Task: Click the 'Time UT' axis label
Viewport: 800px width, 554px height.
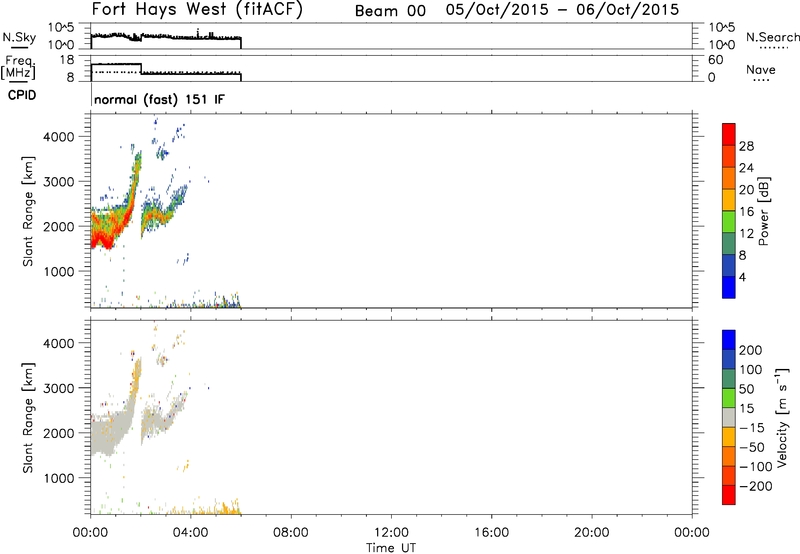Action: coord(391,548)
